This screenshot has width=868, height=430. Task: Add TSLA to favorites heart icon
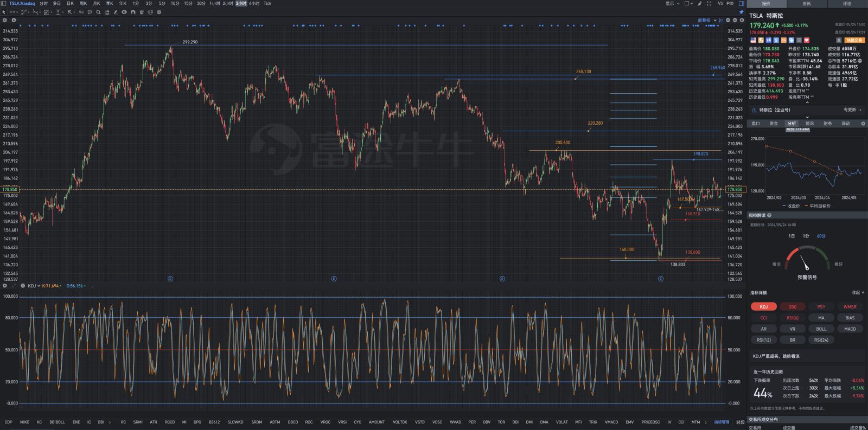[806, 40]
